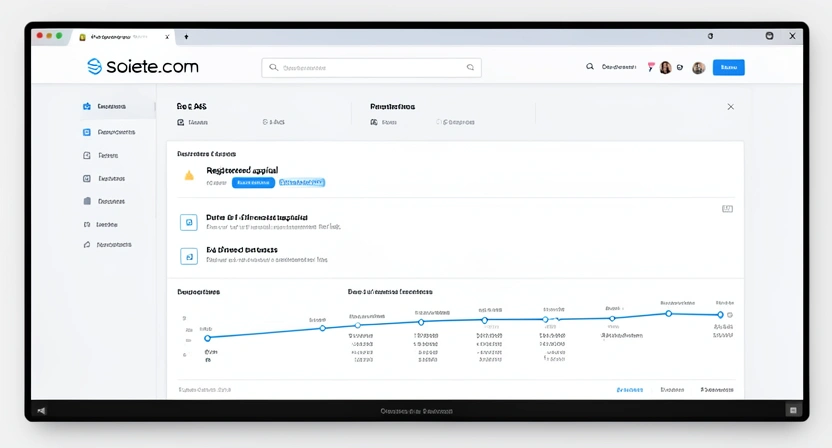The height and width of the screenshot is (448, 832).
Task: Open the fourth sidebar item
Action: tap(104, 179)
